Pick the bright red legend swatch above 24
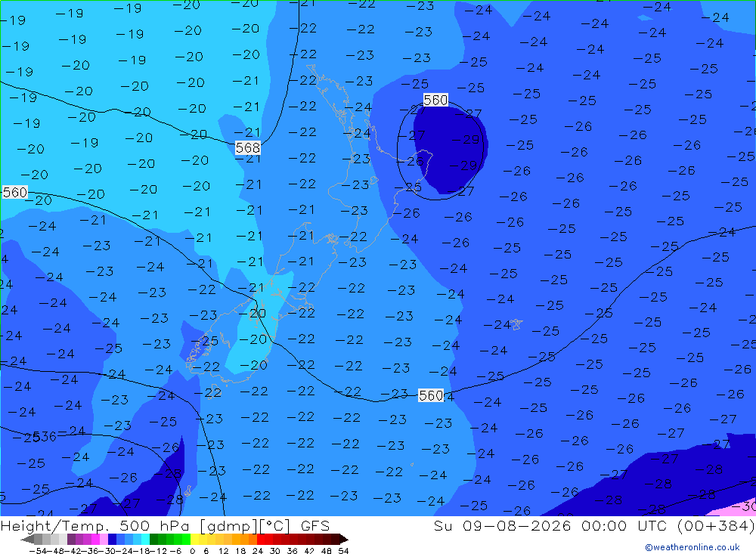The image size is (756, 554). [x=261, y=540]
